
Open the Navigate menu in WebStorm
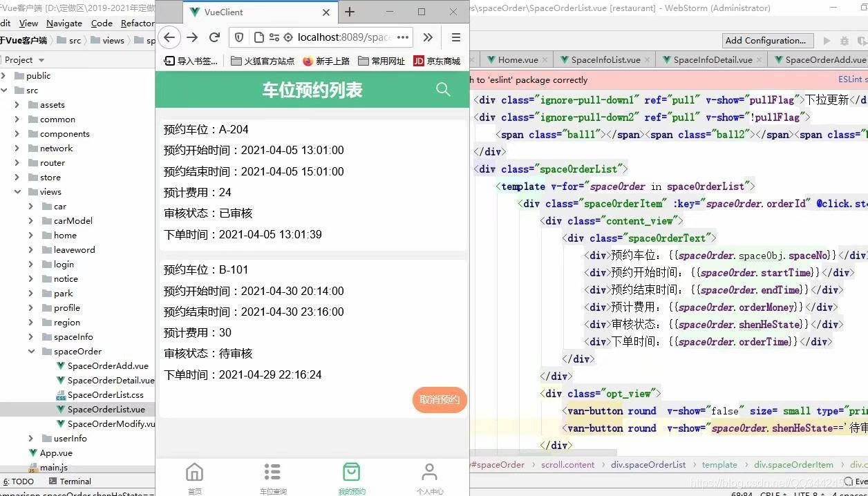click(x=64, y=23)
